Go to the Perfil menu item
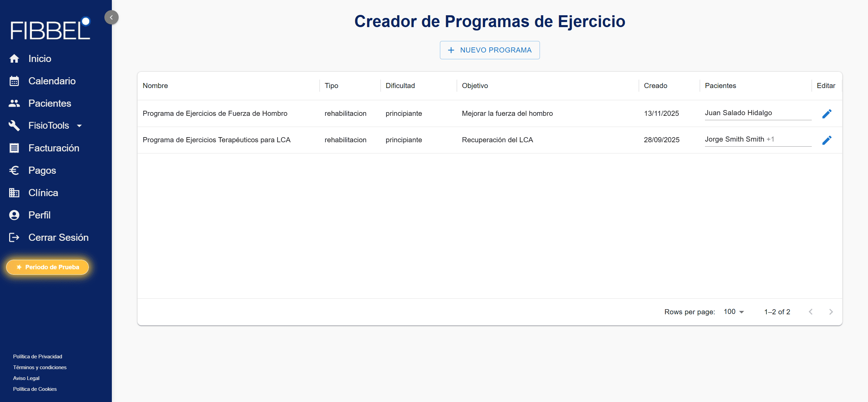Screen dimensions: 868x402 [39, 215]
